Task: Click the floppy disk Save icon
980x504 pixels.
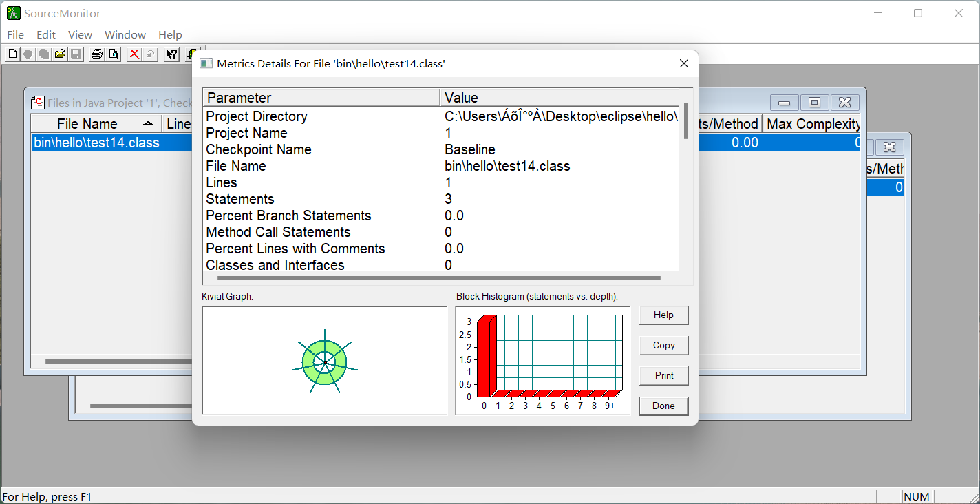Action: pos(76,54)
